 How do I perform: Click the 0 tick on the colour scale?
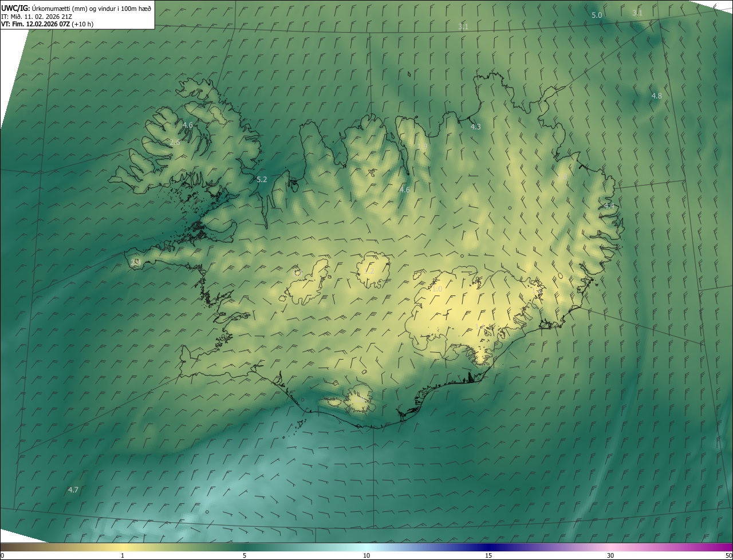(2, 555)
